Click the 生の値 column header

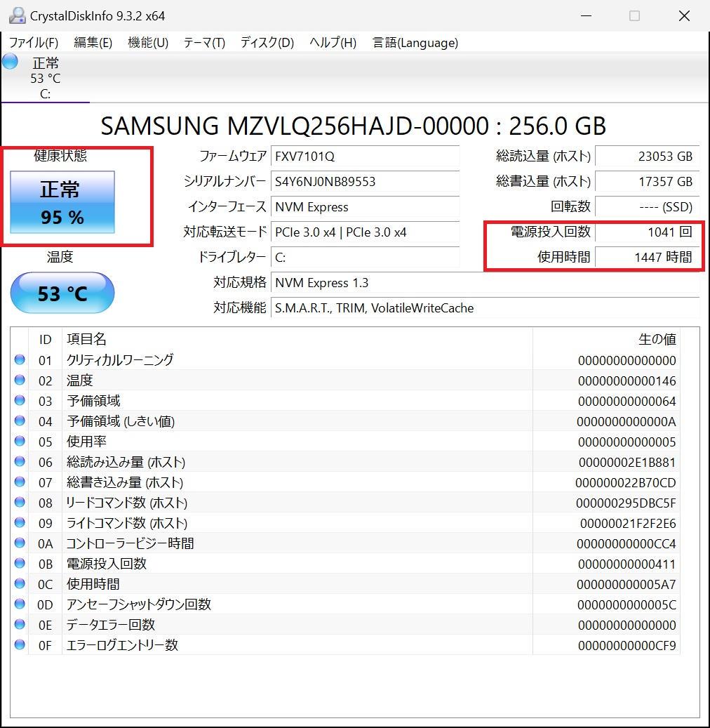pyautogui.click(x=606, y=339)
